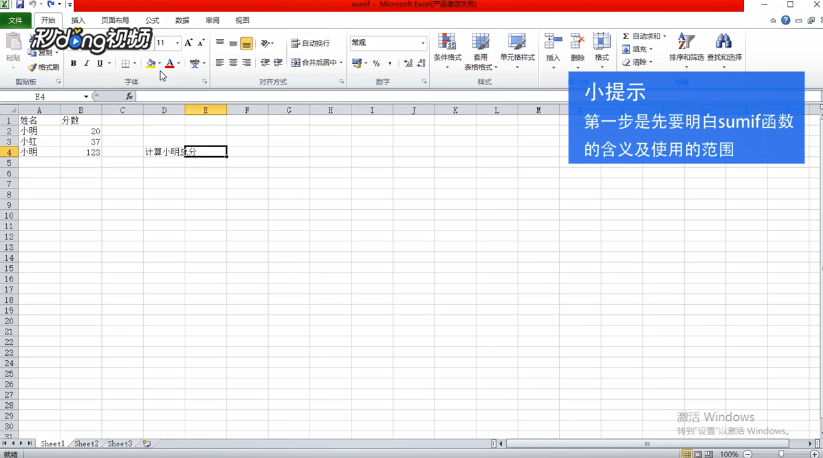This screenshot has width=823, height=458.
Task: Expand the Name Box dropdown arrow
Action: 86,97
